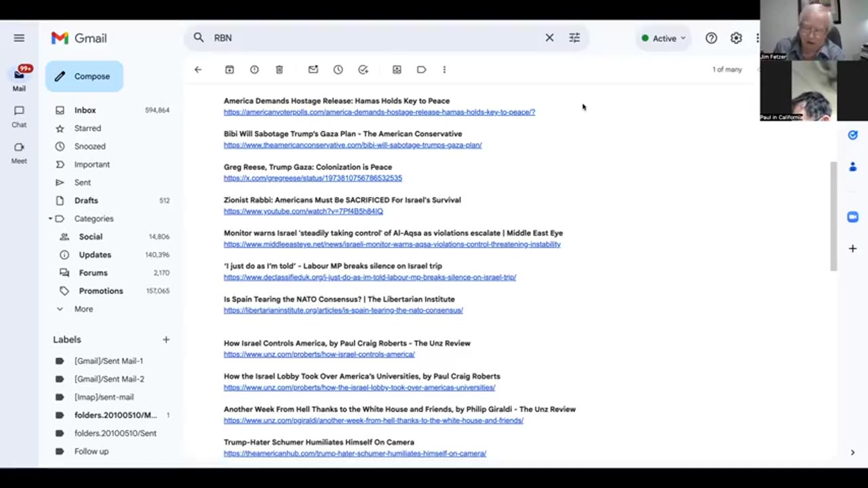Clear the RBN search query
The width and height of the screenshot is (868, 488).
(x=549, y=38)
